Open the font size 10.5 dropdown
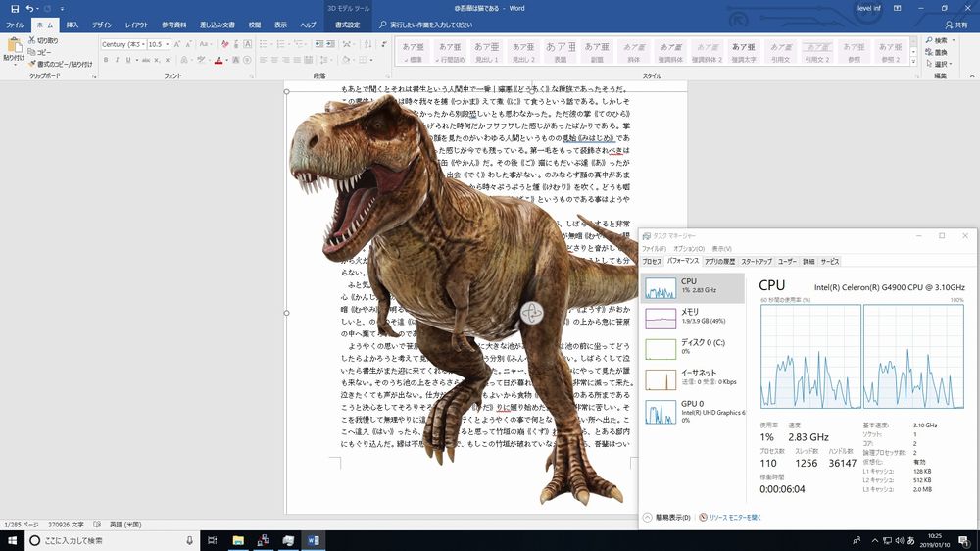This screenshot has width=980, height=551. point(169,44)
